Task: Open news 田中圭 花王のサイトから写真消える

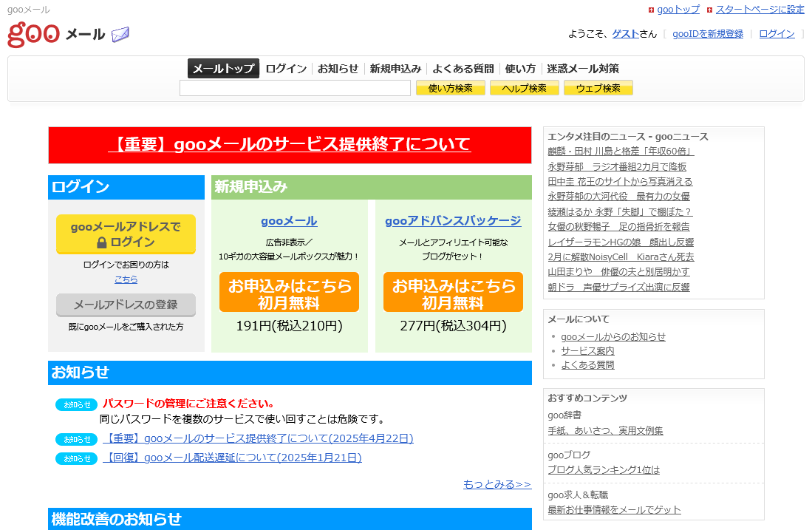Action: [620, 182]
